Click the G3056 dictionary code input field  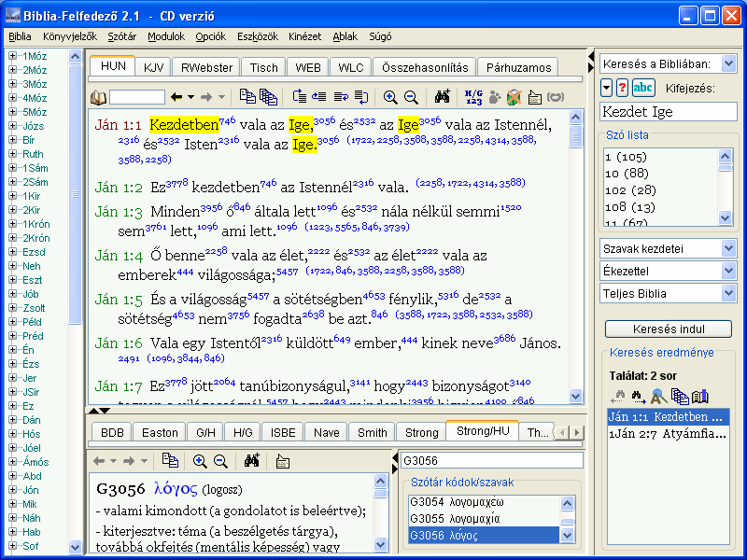492,460
